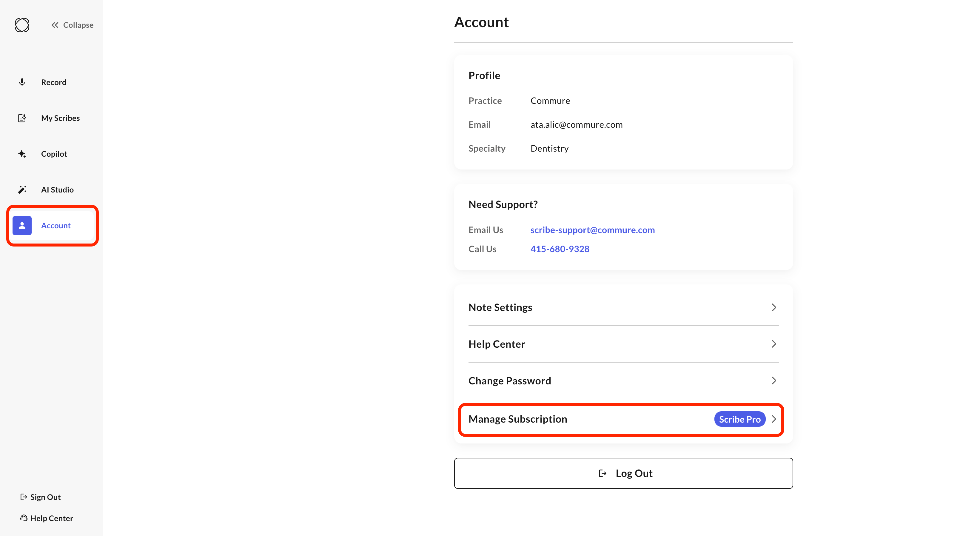Click the Specialty field label

(x=487, y=148)
